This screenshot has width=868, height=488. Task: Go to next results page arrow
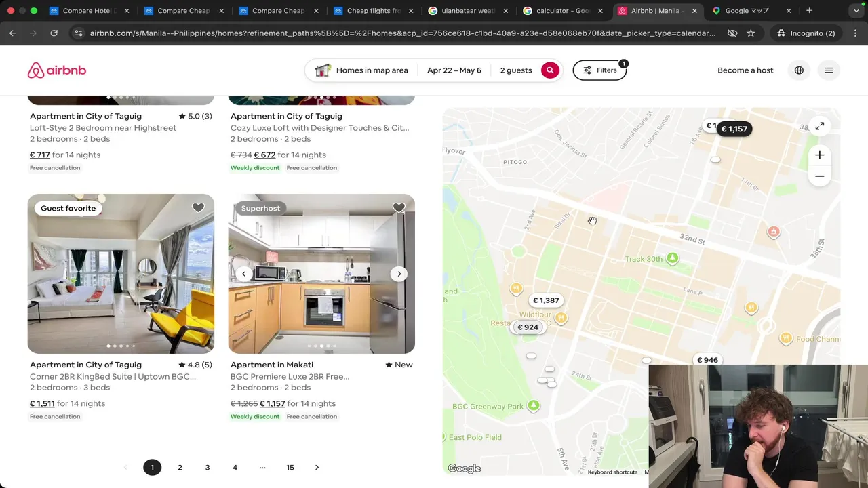tap(317, 467)
